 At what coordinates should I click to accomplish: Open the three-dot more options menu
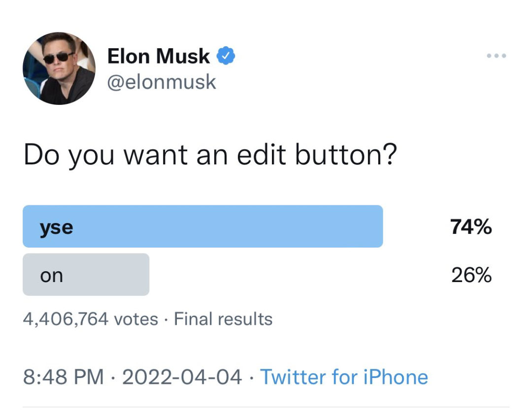[x=497, y=56]
